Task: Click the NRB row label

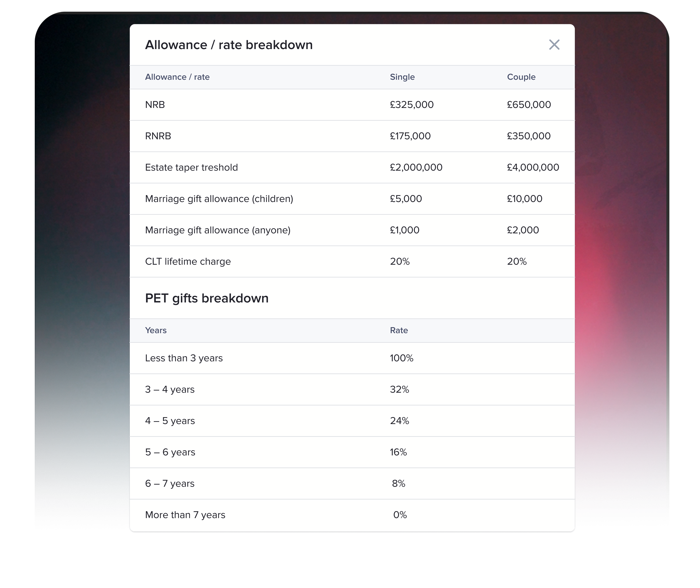Action: click(x=155, y=104)
